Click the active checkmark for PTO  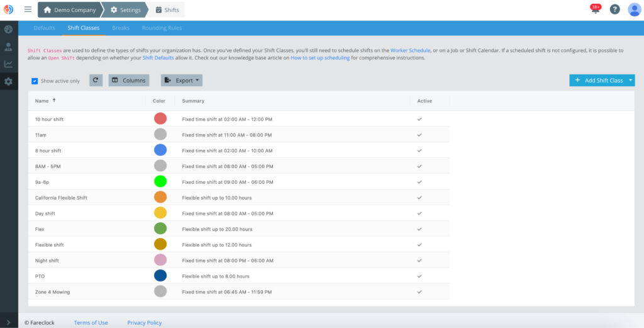click(419, 276)
